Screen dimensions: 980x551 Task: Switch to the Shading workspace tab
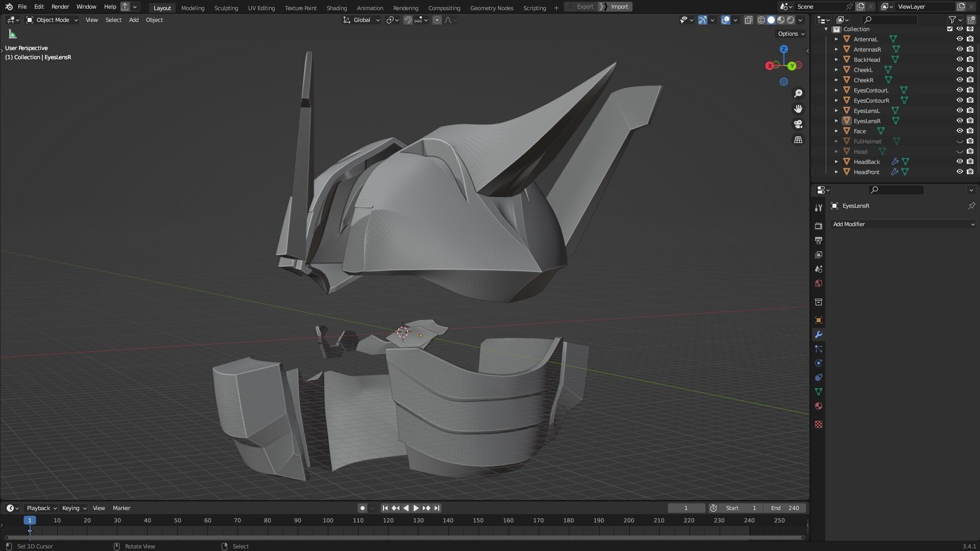337,8
